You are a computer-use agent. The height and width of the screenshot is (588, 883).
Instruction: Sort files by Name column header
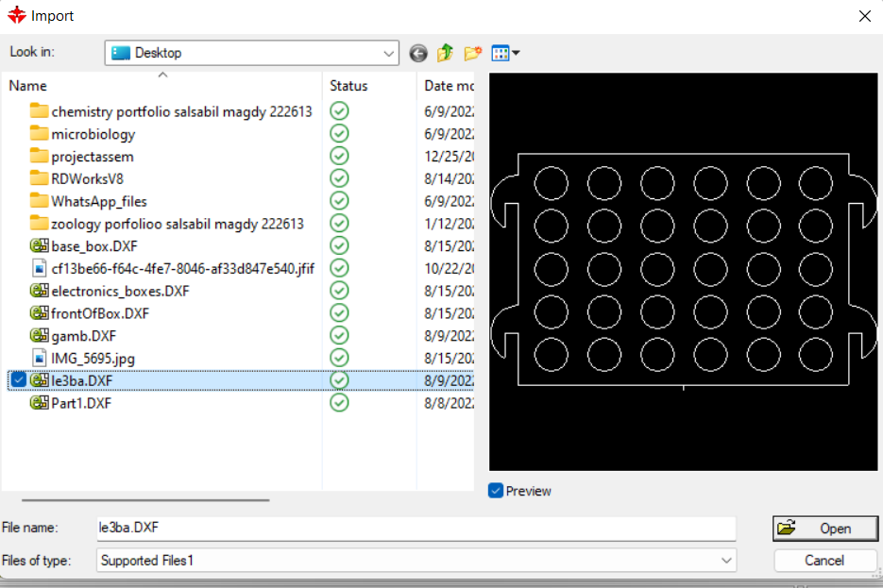(x=28, y=86)
